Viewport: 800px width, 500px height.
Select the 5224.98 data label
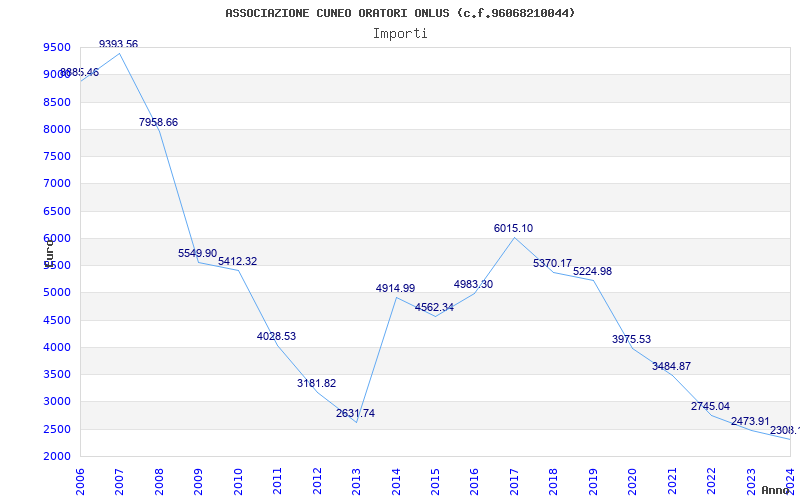pos(592,271)
